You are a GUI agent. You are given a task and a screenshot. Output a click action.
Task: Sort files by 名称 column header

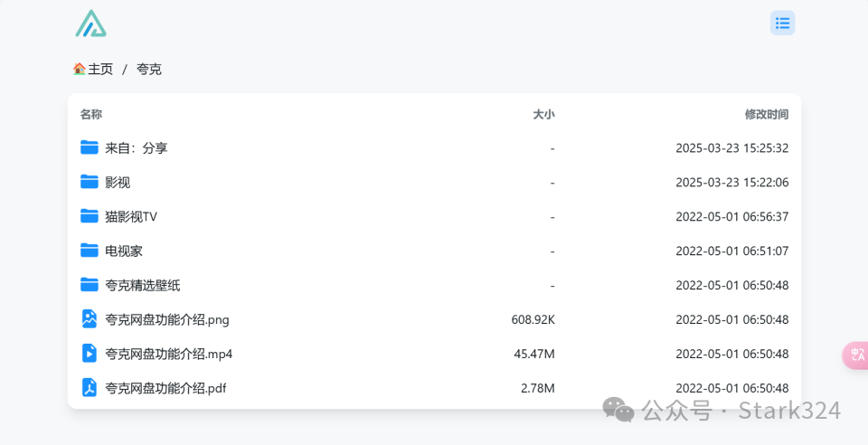click(x=91, y=114)
